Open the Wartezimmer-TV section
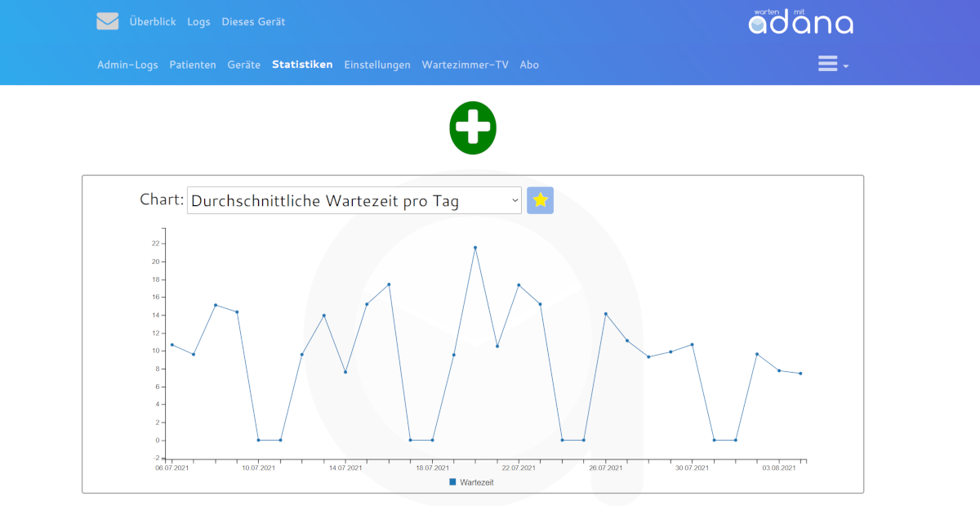The image size is (980, 506). [465, 64]
